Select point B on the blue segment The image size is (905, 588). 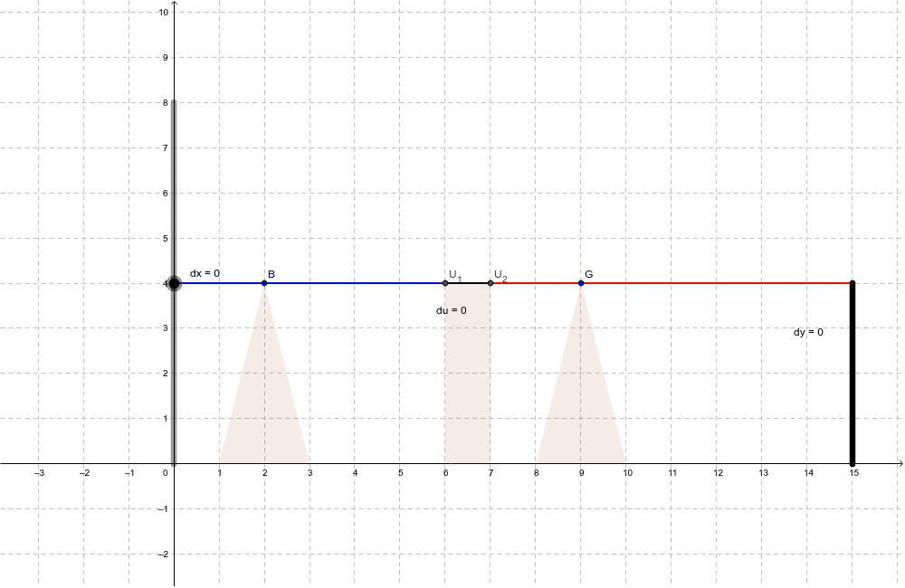point(264,283)
